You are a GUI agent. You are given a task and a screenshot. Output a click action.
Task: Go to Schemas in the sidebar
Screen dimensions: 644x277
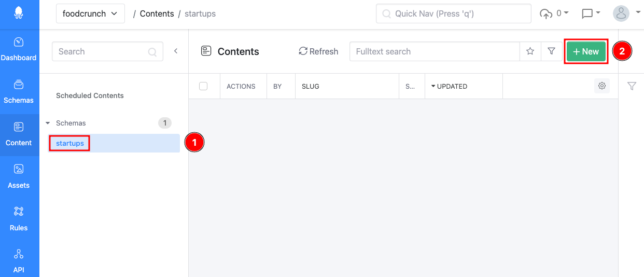click(x=19, y=92)
